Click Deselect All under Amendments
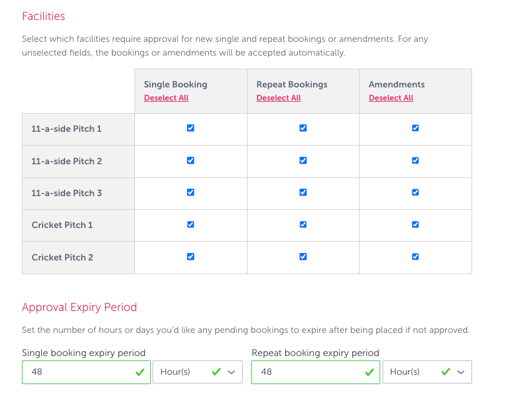The image size is (509, 401). (x=391, y=98)
